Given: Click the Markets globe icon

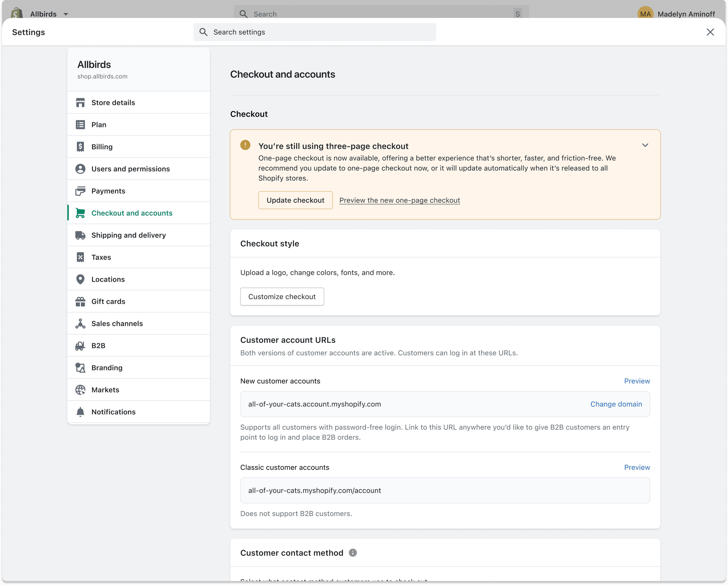Looking at the screenshot, I should (x=80, y=390).
